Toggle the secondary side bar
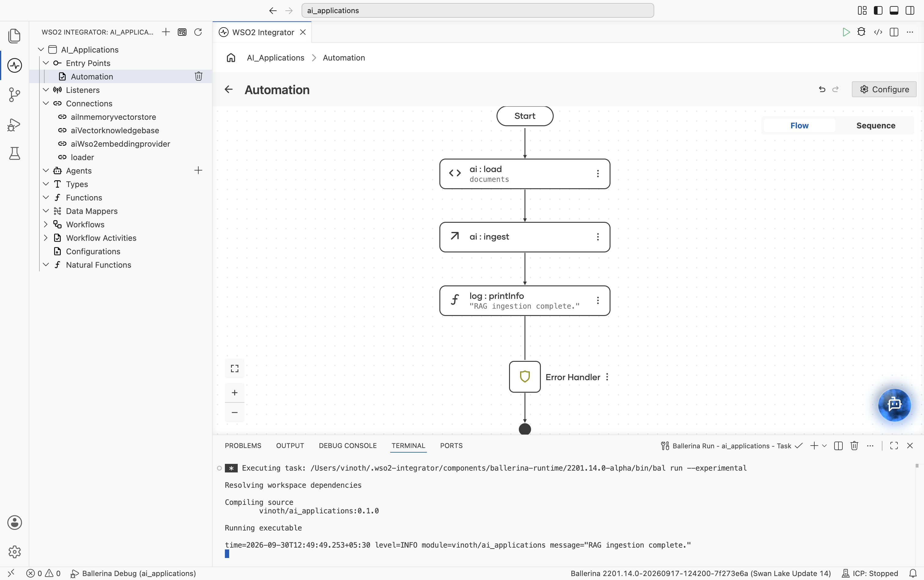 point(910,10)
